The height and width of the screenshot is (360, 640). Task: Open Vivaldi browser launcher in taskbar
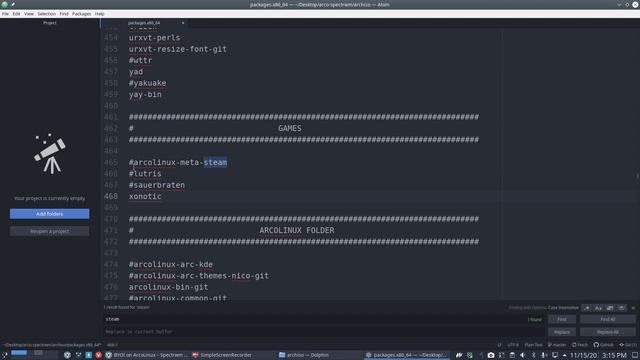click(98, 355)
